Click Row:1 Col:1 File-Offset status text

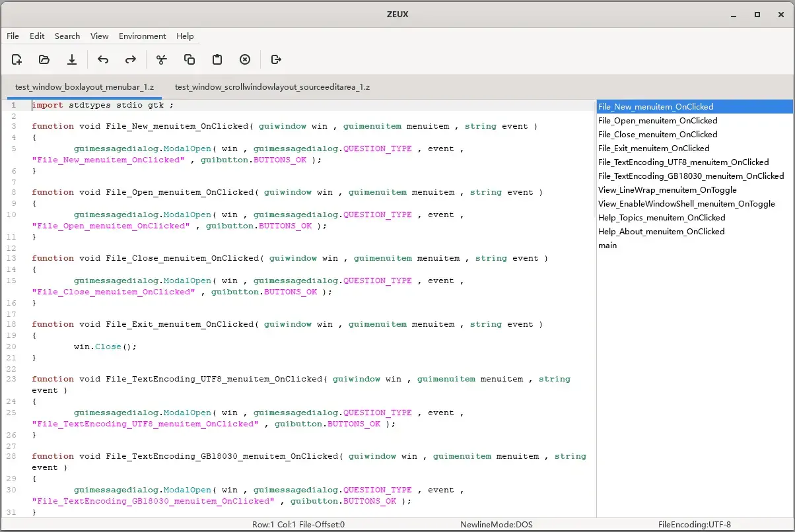click(x=298, y=525)
